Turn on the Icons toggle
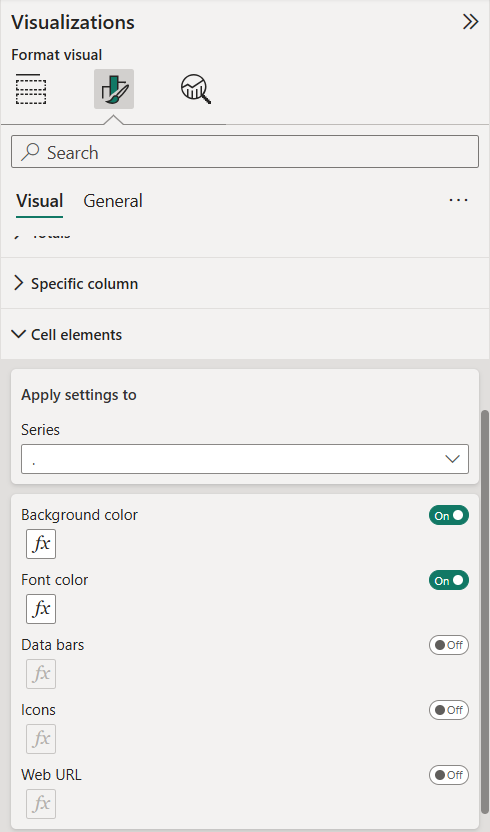 coord(449,710)
